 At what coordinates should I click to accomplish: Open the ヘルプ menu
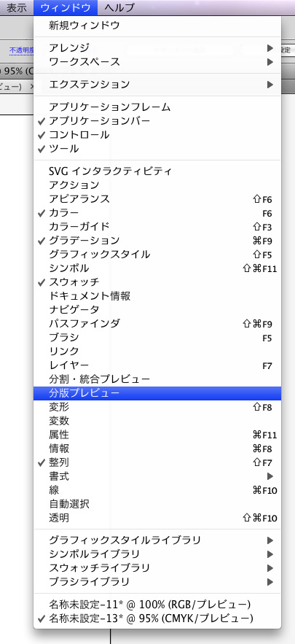[x=119, y=7]
